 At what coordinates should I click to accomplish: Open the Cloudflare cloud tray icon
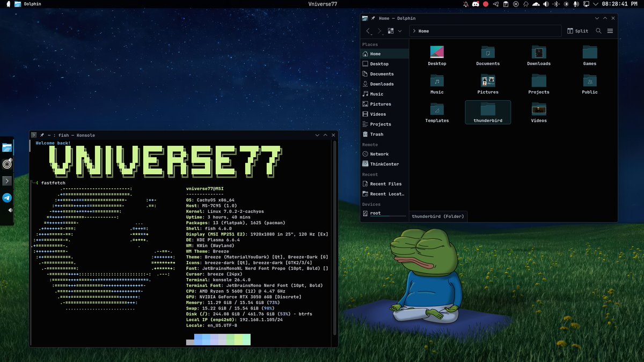(536, 4)
